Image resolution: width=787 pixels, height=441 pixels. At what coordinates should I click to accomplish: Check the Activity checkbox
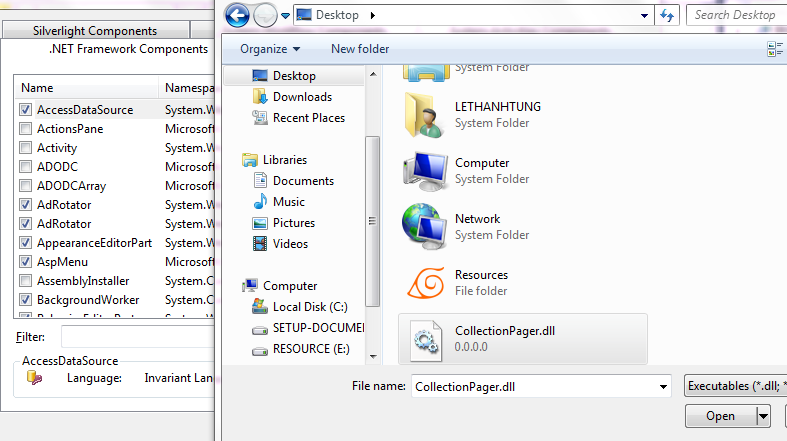tap(26, 148)
